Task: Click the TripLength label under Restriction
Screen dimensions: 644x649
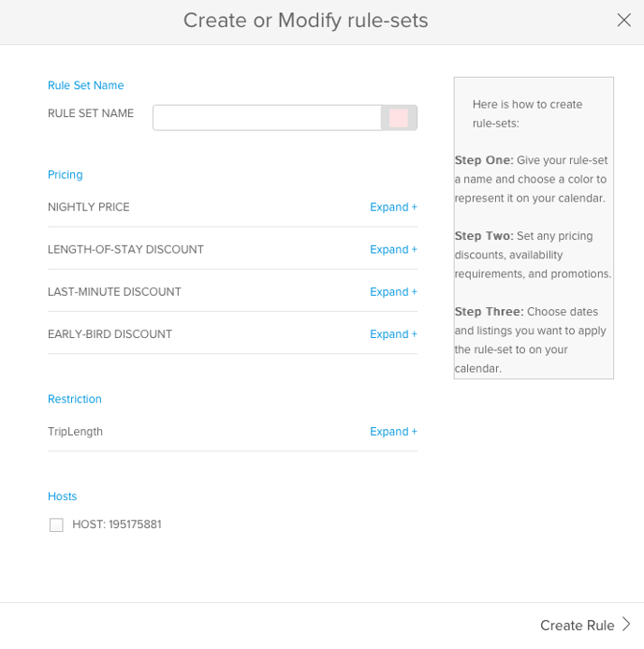Action: pyautogui.click(x=75, y=432)
